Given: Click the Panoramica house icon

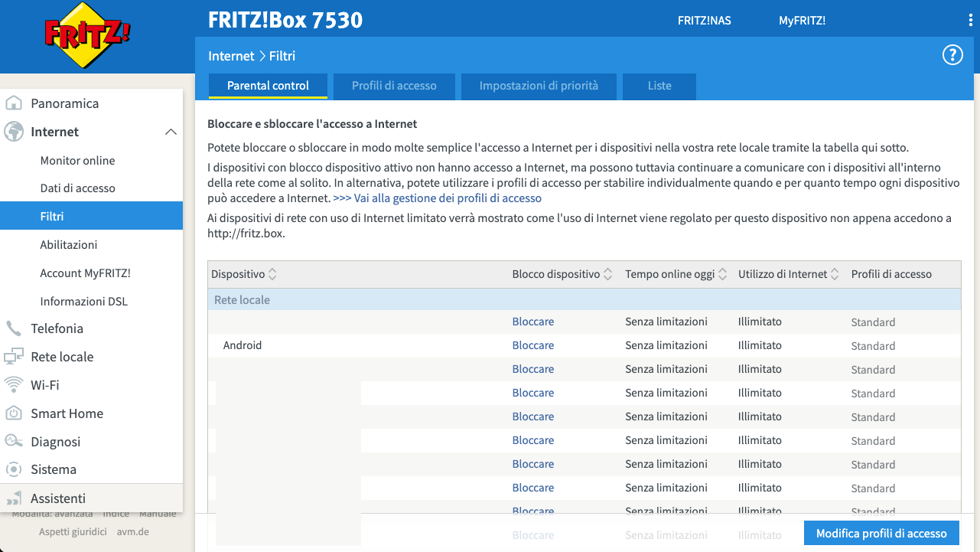Looking at the screenshot, I should [14, 103].
